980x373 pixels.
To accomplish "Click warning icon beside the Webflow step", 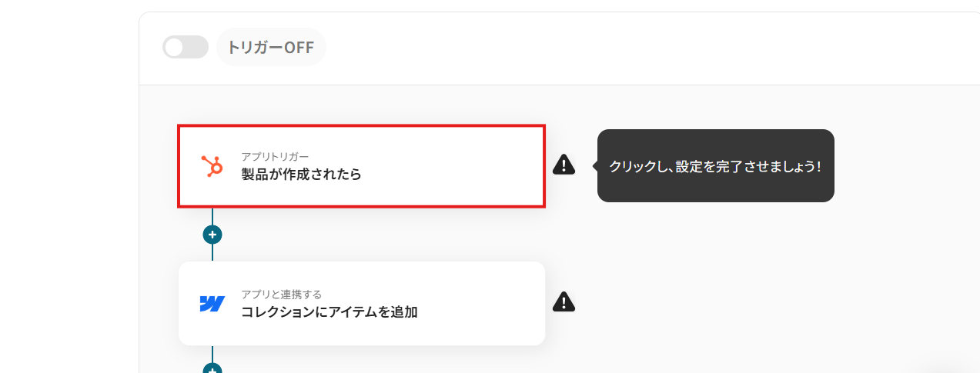I will 564,302.
